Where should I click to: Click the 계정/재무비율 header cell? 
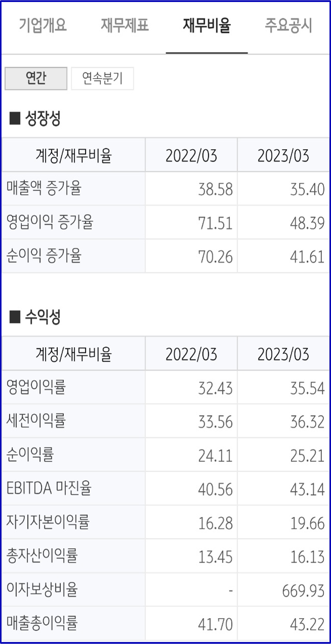[x=73, y=154]
